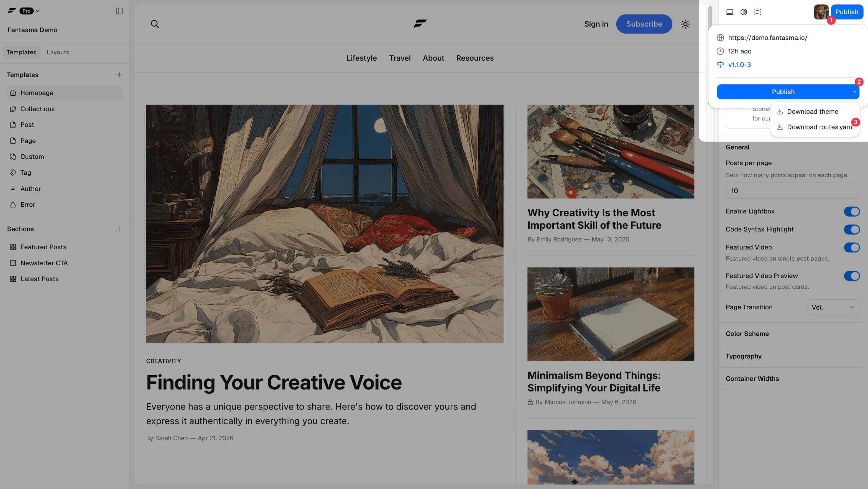Click the Newsletter CTA section icon
This screenshot has width=868, height=489.
(13, 263)
